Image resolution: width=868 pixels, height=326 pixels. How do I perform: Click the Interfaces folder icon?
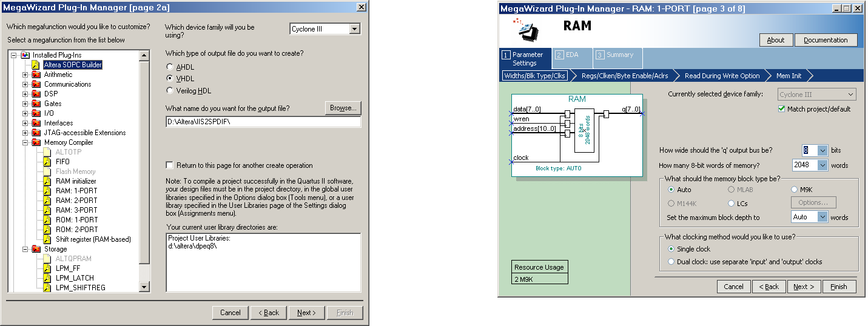pos(36,123)
